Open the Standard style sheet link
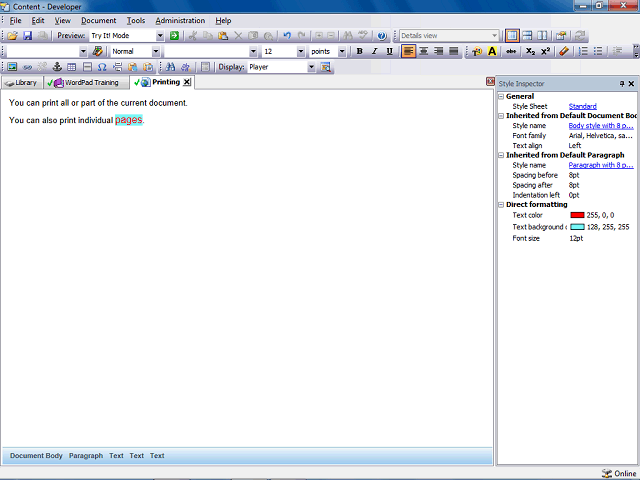Image resolution: width=640 pixels, height=480 pixels. coord(582,107)
